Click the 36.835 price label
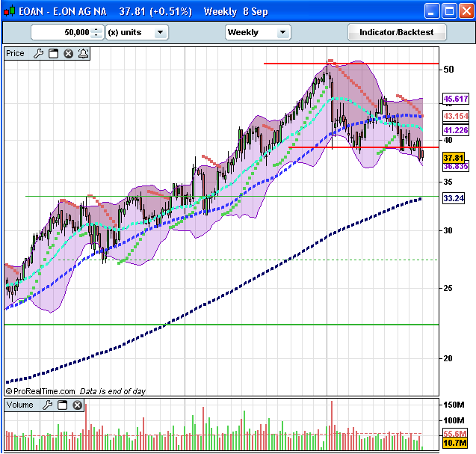The image size is (476, 454). [456, 167]
